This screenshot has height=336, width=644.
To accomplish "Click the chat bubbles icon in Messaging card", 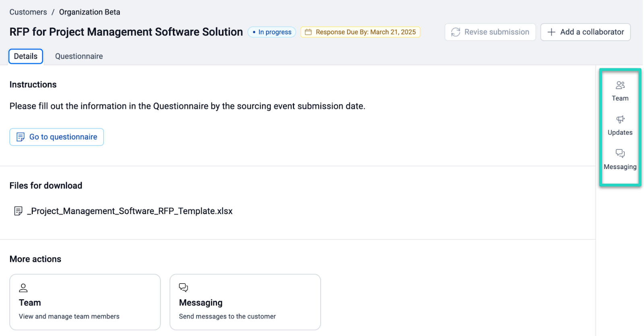I will 184,287.
